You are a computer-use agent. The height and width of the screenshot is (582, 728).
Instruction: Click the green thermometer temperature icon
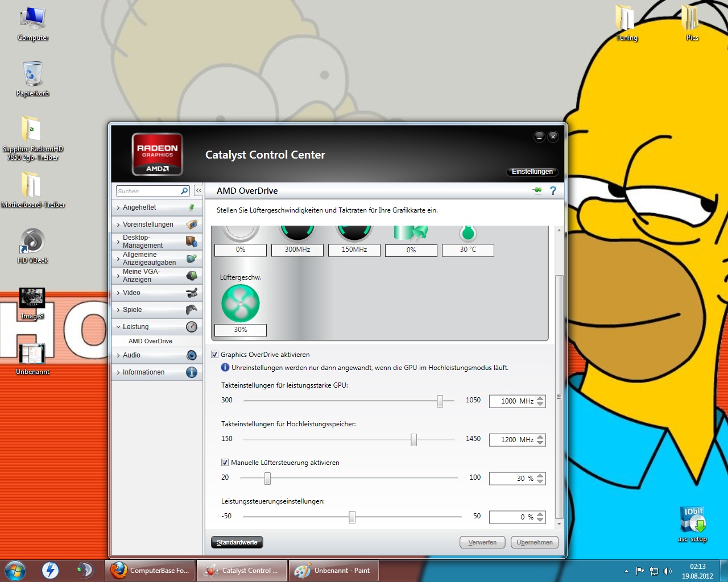point(468,233)
